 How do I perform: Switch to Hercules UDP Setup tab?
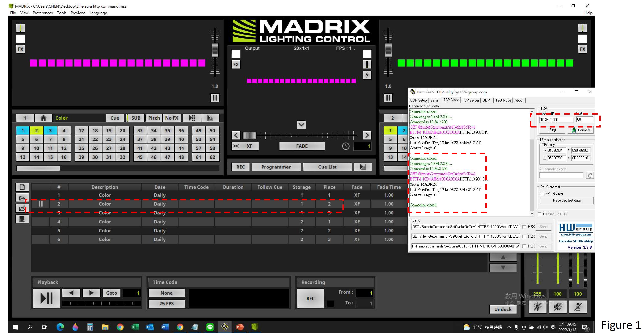tap(418, 100)
